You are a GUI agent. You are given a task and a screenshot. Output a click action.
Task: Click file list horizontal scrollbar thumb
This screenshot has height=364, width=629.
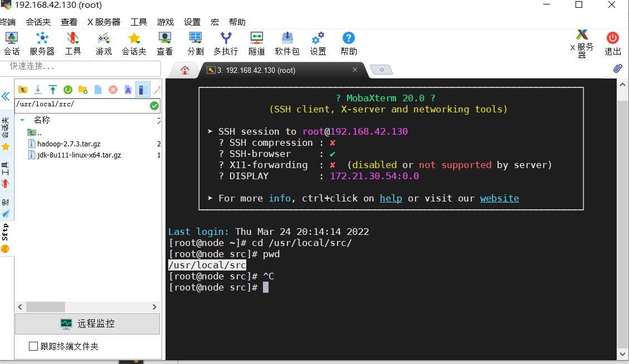46,307
